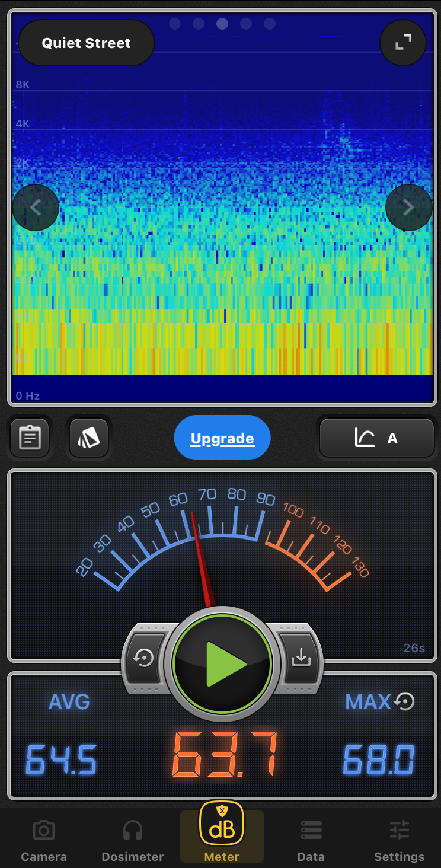Select the first page indicator dot
Image resolution: width=441 pixels, height=868 pixels.
pyautogui.click(x=175, y=24)
